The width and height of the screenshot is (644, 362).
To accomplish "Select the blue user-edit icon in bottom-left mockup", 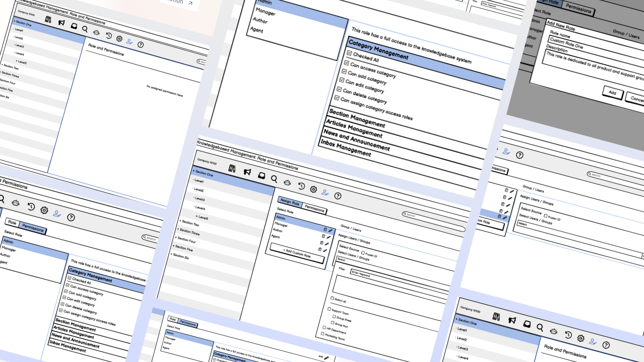I will pyautogui.click(x=57, y=214).
